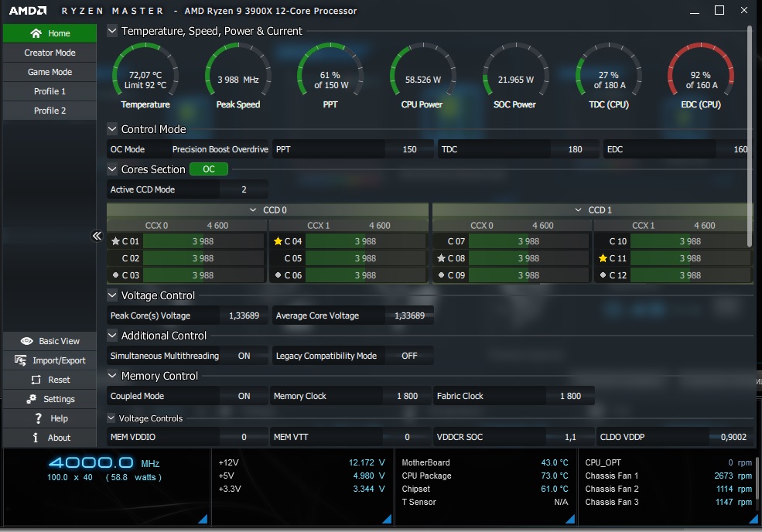Screen dimensions: 762x532
Task: Open the Home tab
Action: pyautogui.click(x=50, y=33)
